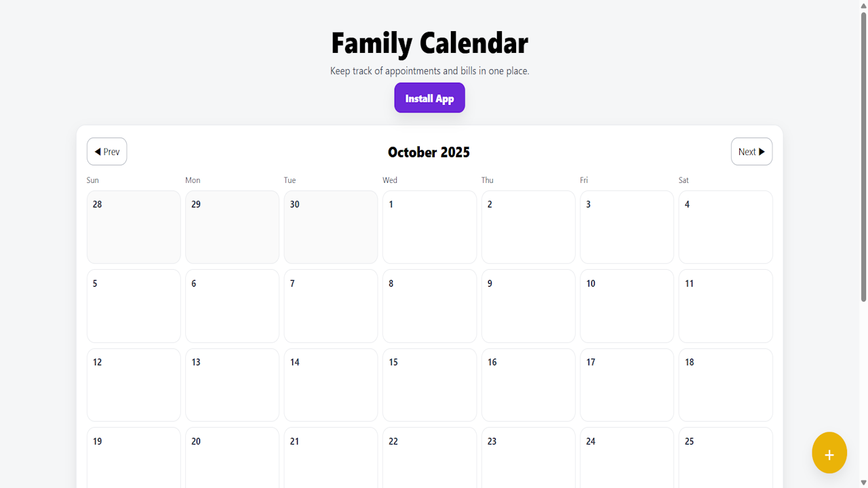This screenshot has width=868, height=488.
Task: Select October 22 calendar cell
Action: [429, 457]
